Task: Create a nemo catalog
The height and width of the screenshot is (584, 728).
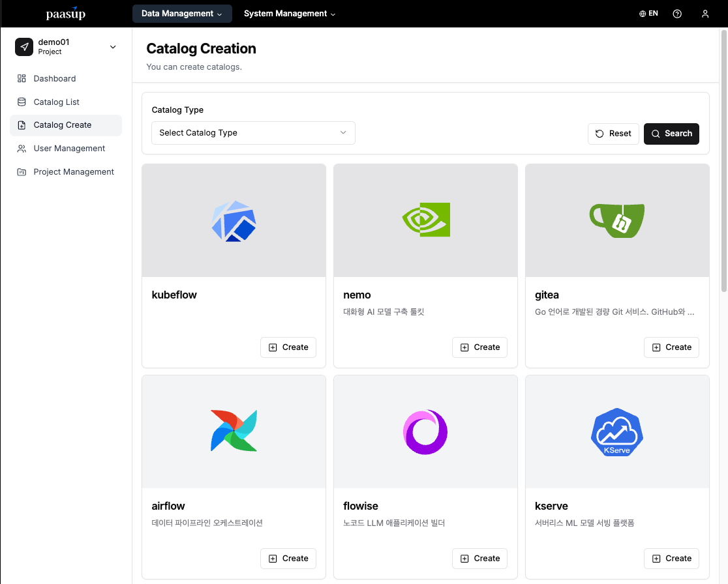Action: [x=479, y=347]
